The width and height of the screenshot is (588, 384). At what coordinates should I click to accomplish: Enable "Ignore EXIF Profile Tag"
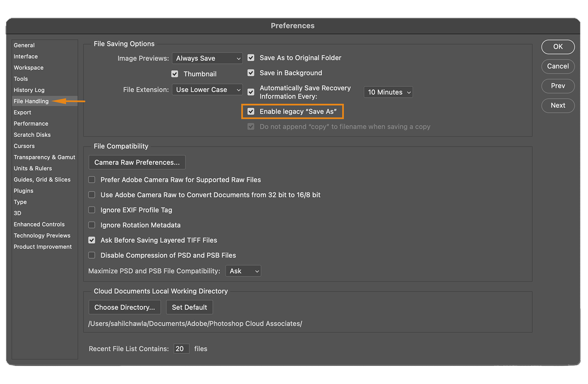coord(91,210)
